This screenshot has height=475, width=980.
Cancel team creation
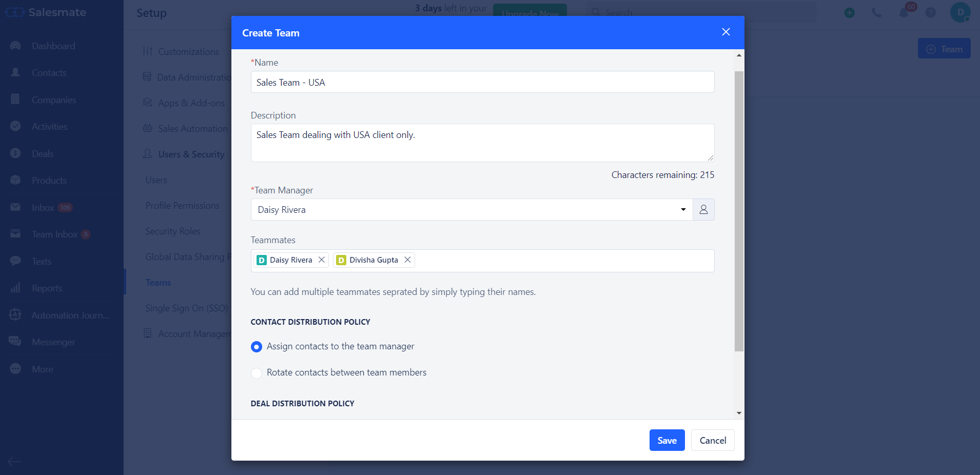click(x=713, y=440)
